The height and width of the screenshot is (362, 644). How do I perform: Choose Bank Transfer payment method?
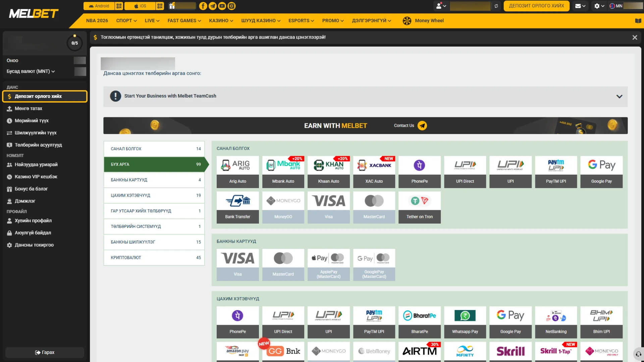coord(238,207)
